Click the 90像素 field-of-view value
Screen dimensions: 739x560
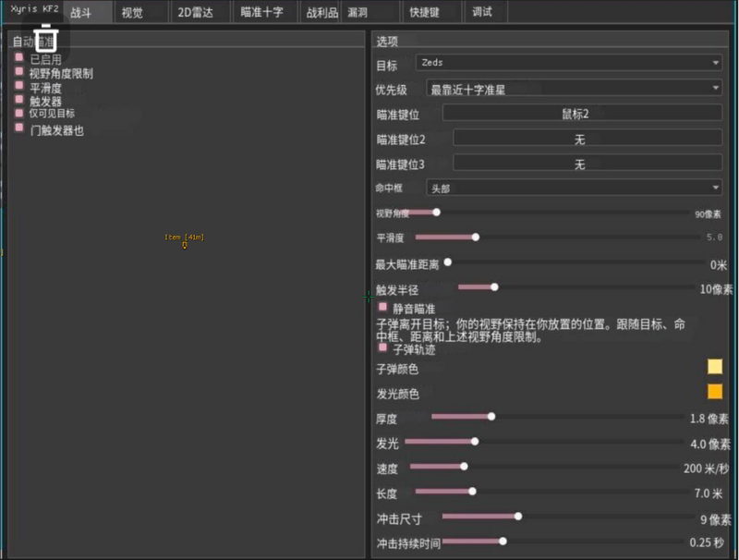pyautogui.click(x=708, y=214)
